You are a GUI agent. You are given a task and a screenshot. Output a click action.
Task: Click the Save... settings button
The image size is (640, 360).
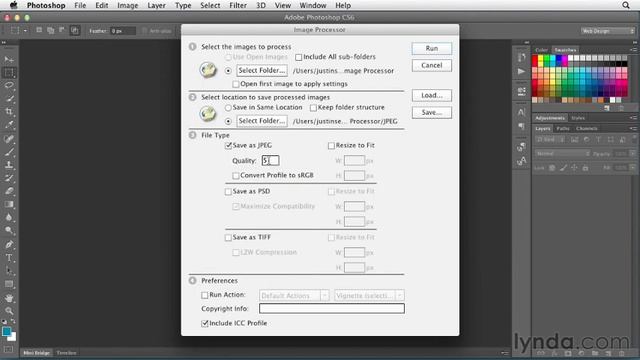[x=431, y=113]
